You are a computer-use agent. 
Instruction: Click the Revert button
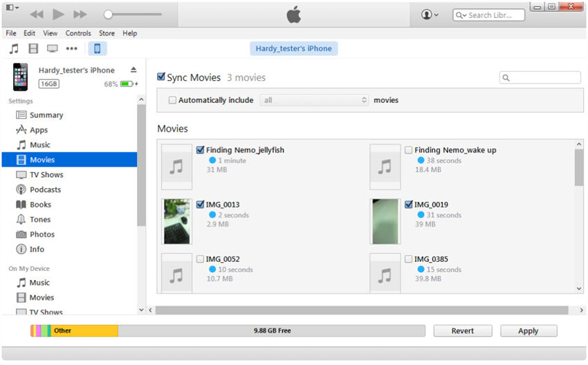[463, 331]
